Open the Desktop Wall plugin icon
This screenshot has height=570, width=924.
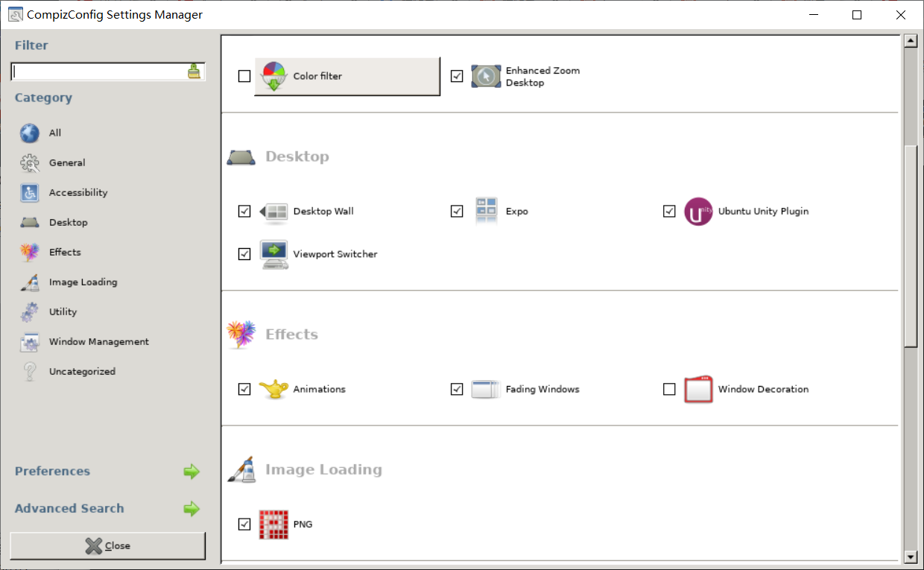click(x=273, y=212)
